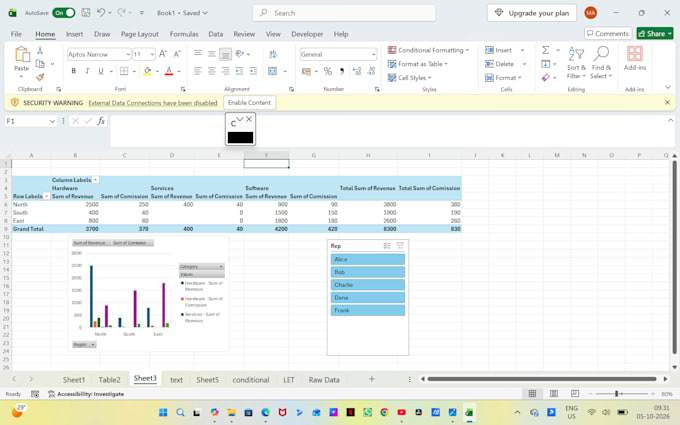Open the Column Labels filter dropdown
The image size is (680, 425).
[95, 180]
